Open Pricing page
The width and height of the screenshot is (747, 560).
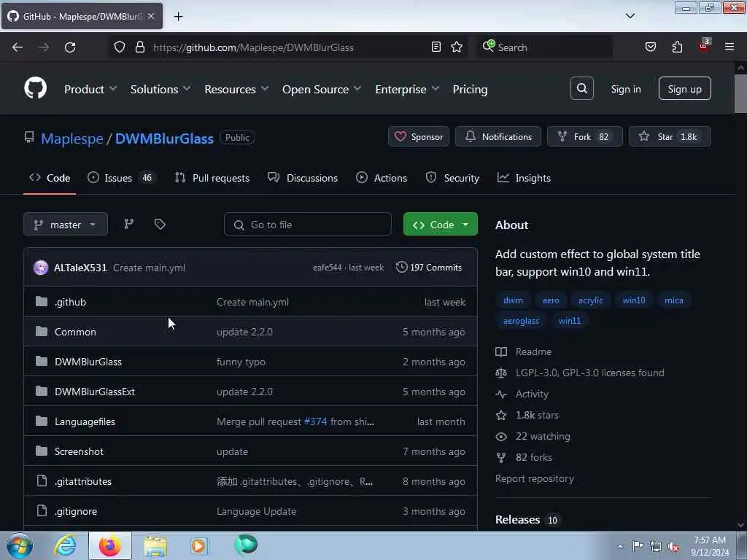pyautogui.click(x=470, y=89)
